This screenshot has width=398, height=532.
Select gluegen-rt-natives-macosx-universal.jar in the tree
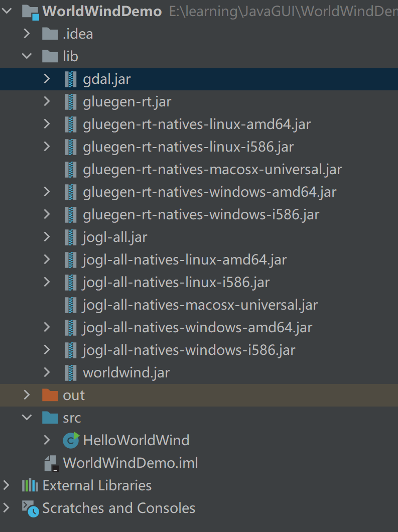click(x=212, y=170)
